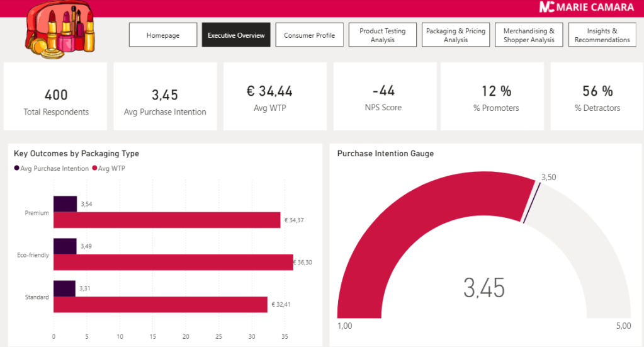Select the Total Respondents KPI card
Screen dimensions: 644x347
click(x=56, y=96)
